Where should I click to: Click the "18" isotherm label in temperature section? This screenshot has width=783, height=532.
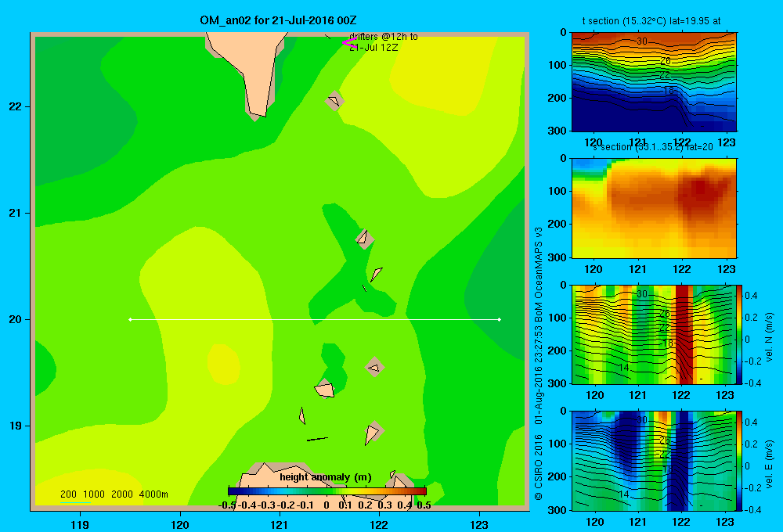pos(668,90)
